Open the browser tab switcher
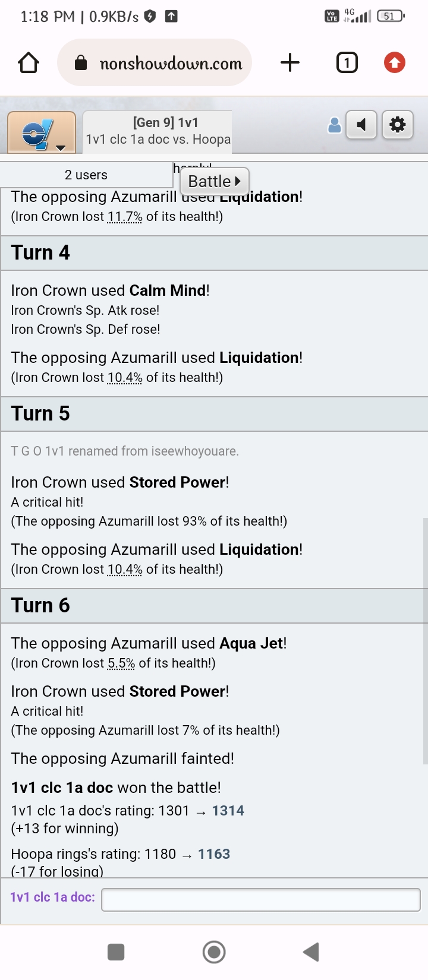 [347, 63]
